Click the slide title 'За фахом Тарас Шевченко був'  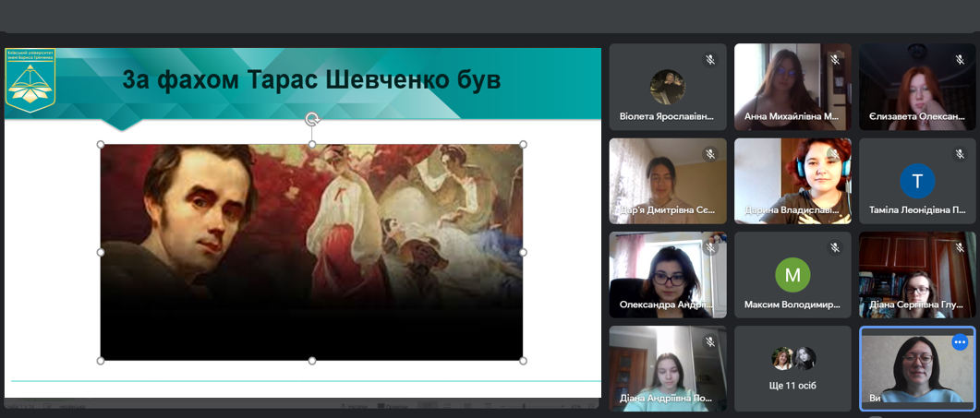311,80
